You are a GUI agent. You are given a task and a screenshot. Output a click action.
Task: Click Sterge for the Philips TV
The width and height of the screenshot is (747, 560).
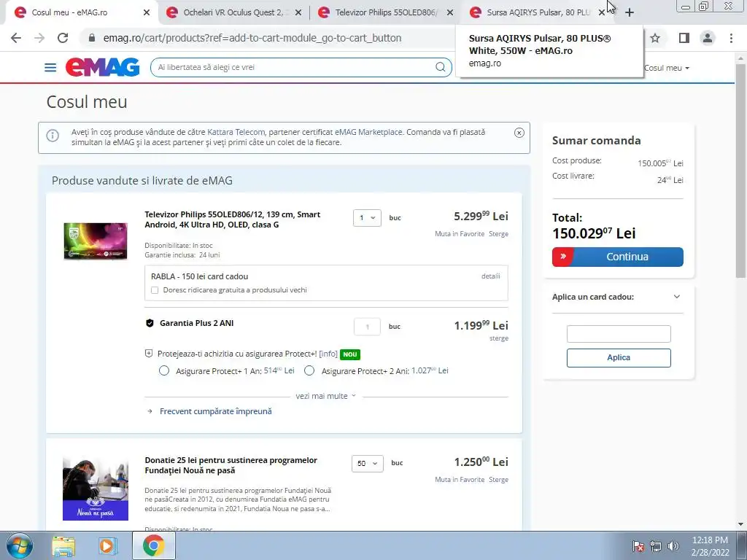tap(498, 234)
